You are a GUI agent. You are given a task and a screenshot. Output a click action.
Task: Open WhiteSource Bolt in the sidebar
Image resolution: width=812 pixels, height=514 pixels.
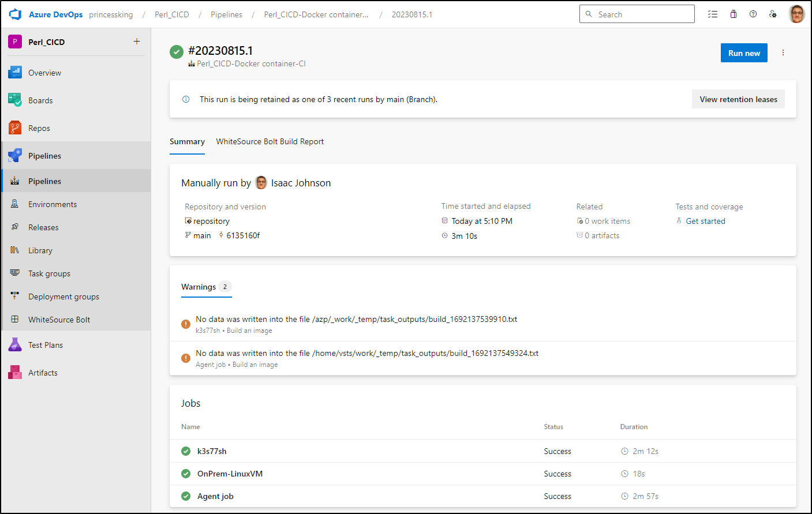76,320
